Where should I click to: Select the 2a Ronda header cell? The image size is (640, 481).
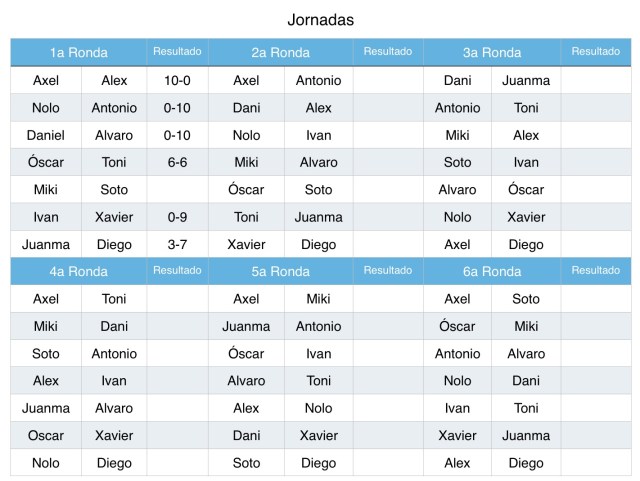[x=280, y=53]
